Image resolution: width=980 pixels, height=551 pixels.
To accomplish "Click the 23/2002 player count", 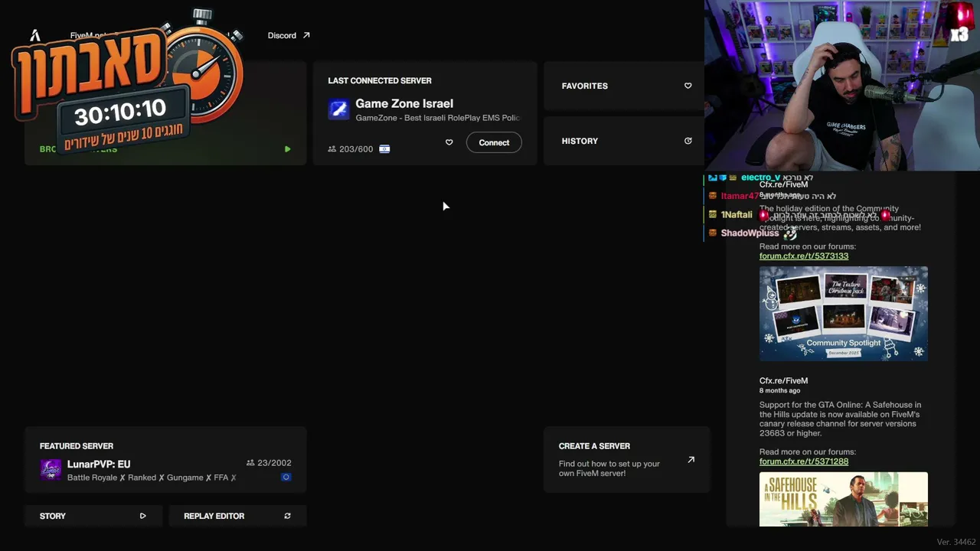I will click(x=269, y=463).
